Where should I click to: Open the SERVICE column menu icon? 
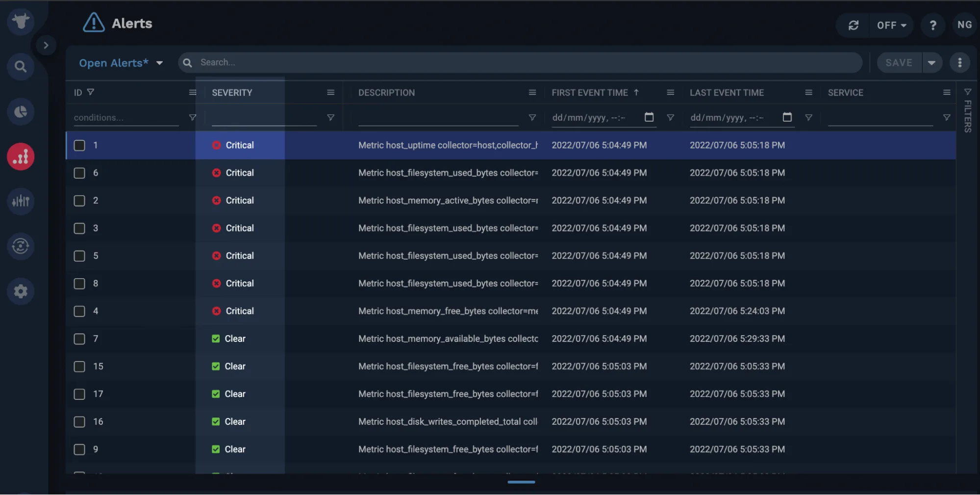point(947,92)
